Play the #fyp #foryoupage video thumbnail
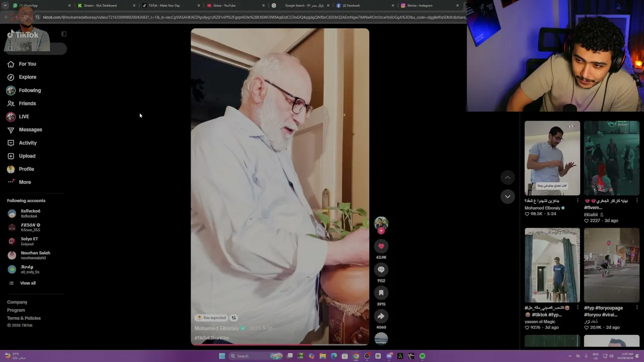The height and width of the screenshot is (362, 644). click(x=612, y=265)
